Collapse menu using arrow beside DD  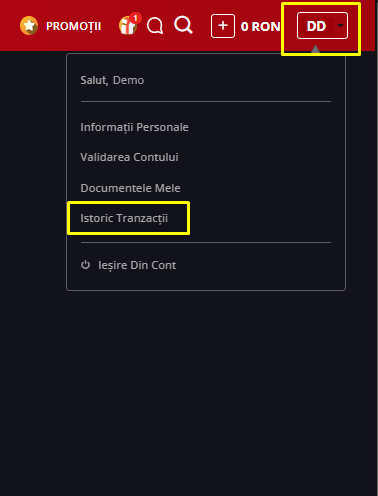click(x=340, y=25)
